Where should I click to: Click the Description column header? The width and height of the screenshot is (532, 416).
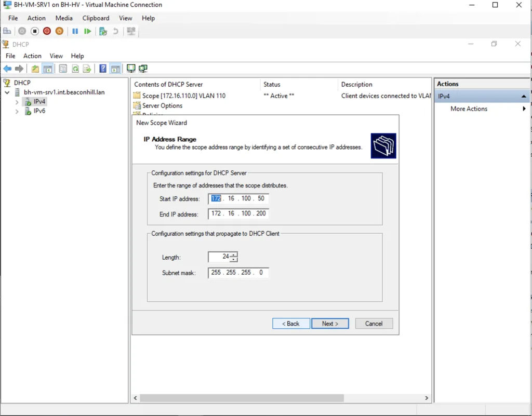(356, 85)
